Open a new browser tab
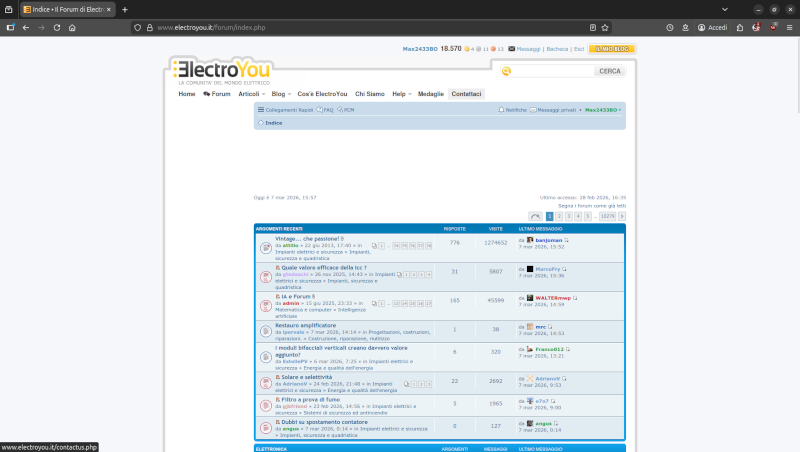Viewport: 800px width, 452px height. (125, 9)
